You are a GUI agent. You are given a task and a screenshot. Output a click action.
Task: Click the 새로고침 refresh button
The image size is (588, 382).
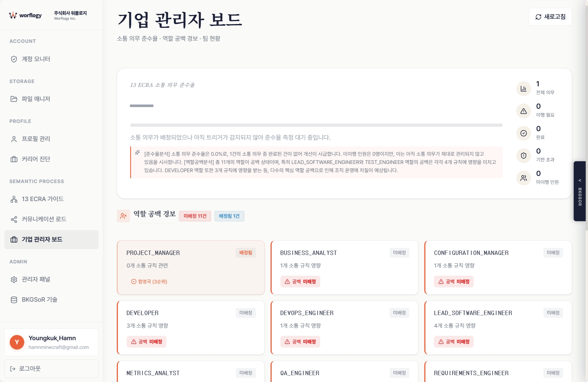[x=550, y=17]
